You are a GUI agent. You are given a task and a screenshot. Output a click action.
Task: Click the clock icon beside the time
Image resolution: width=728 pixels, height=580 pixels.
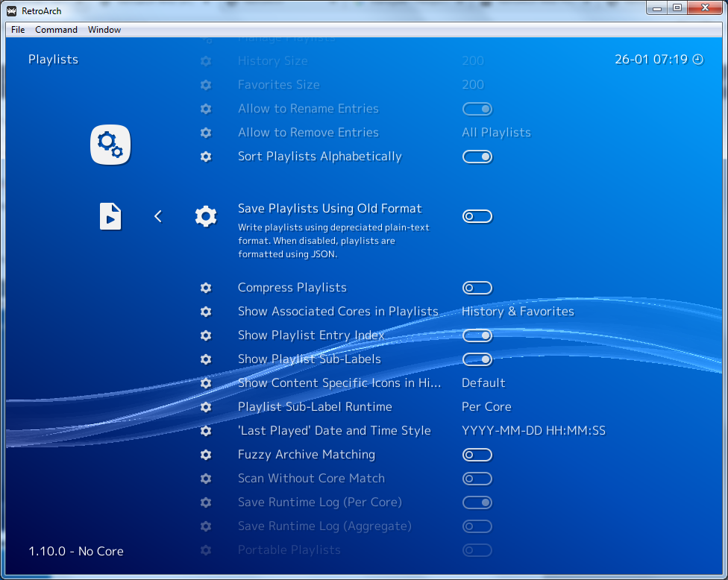click(x=698, y=60)
